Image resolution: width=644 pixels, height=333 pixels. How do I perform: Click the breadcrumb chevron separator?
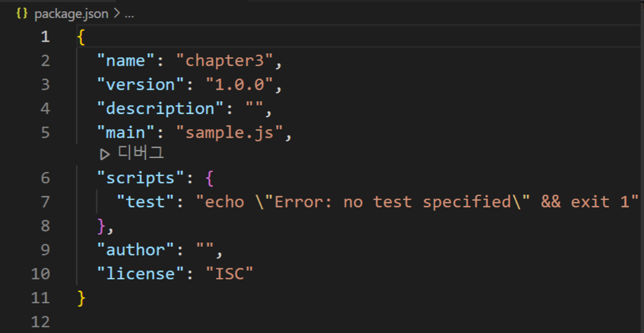pyautogui.click(x=116, y=14)
